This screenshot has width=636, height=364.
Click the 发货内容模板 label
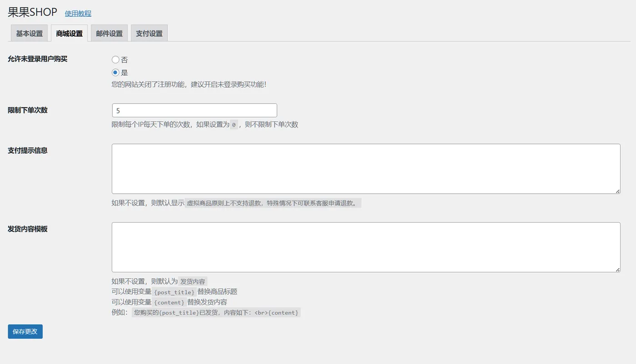pyautogui.click(x=28, y=229)
